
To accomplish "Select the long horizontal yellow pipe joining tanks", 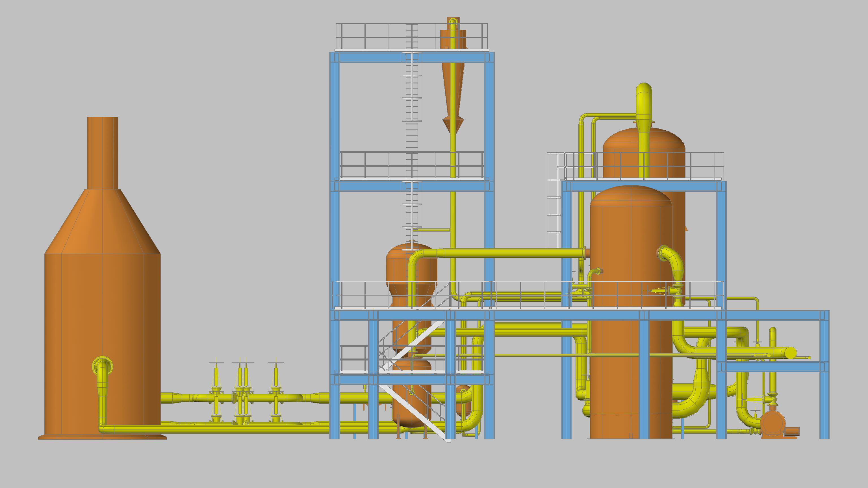I will [x=505, y=253].
